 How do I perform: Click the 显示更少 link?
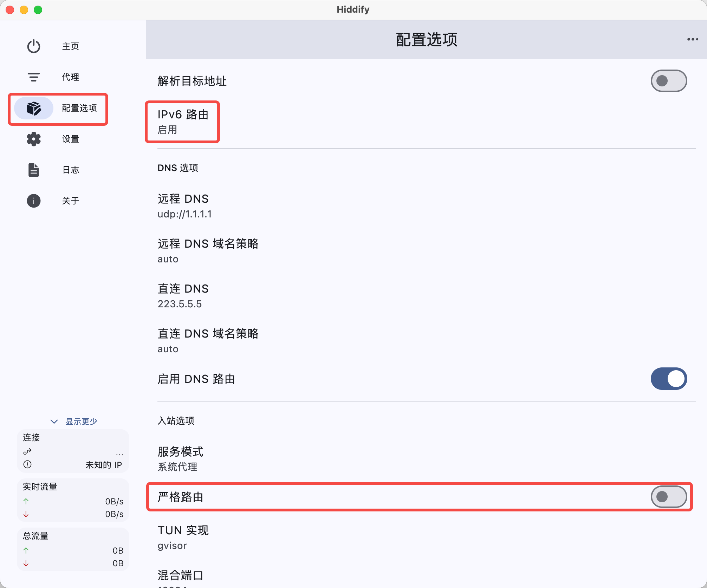click(x=82, y=422)
